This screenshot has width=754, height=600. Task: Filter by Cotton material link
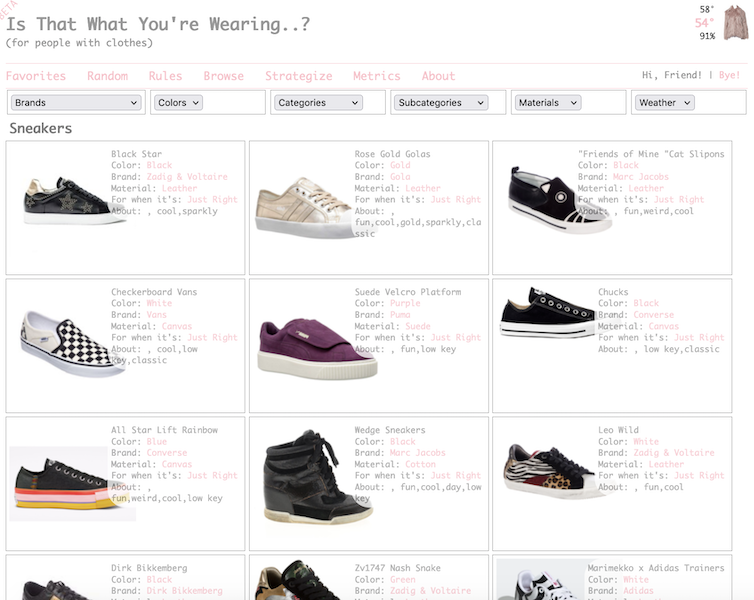click(420, 464)
